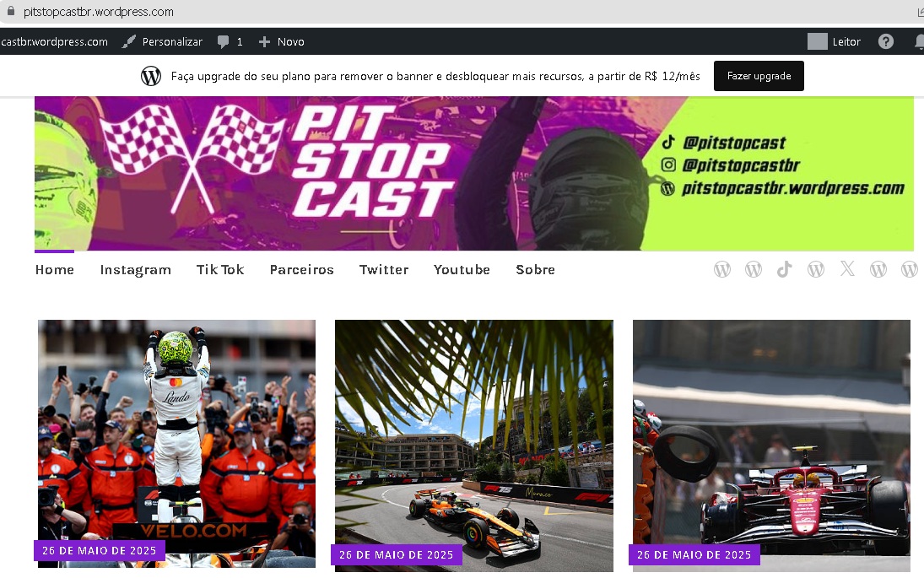Open the Instagram menu item
Viewport: 924px width, 578px height.
tap(136, 270)
